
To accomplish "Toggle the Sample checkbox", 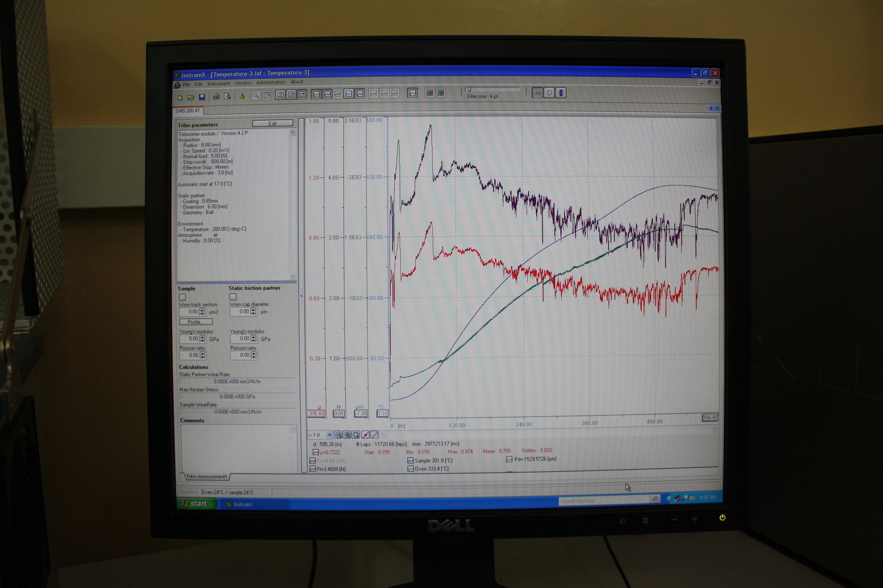I will pyautogui.click(x=183, y=297).
